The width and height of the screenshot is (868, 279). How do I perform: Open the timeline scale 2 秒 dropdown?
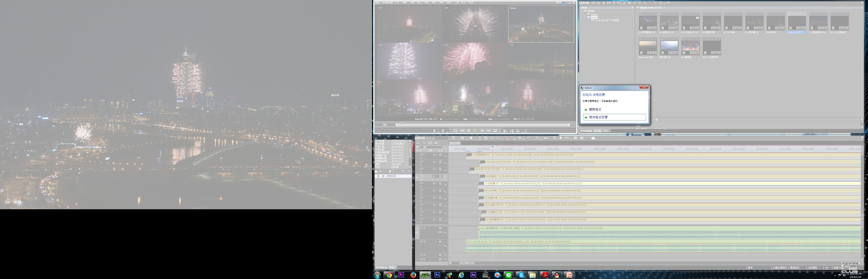tap(440, 151)
